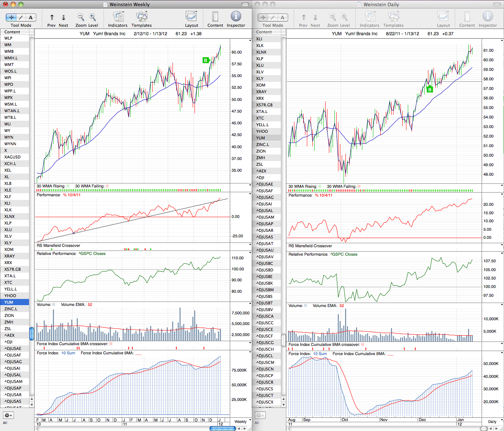Select line drawing tool in Daily window

(273, 17)
